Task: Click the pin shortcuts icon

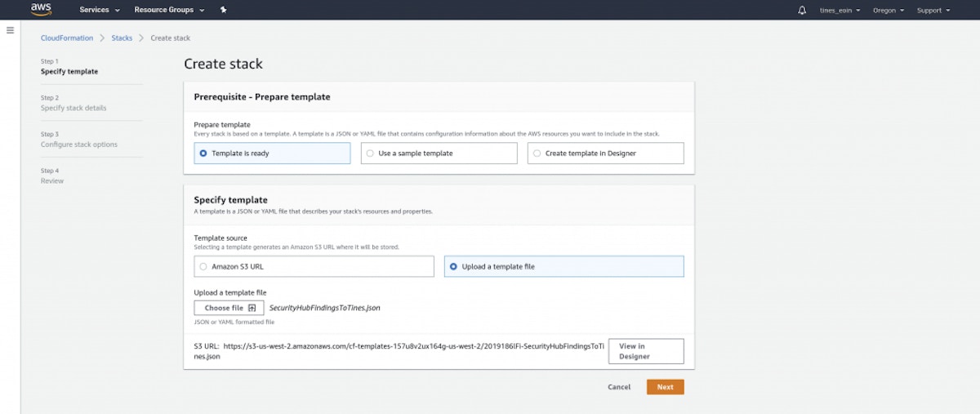Action: [224, 11]
